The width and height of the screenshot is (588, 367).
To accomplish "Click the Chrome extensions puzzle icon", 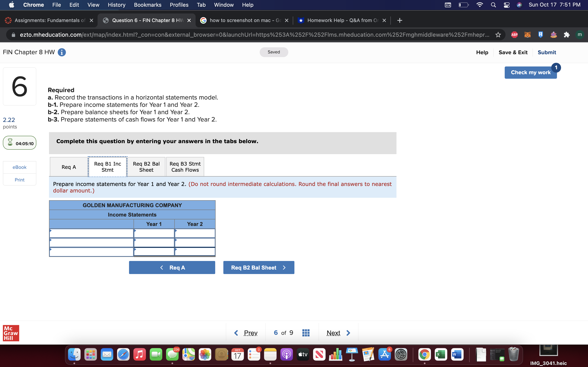I will point(567,35).
